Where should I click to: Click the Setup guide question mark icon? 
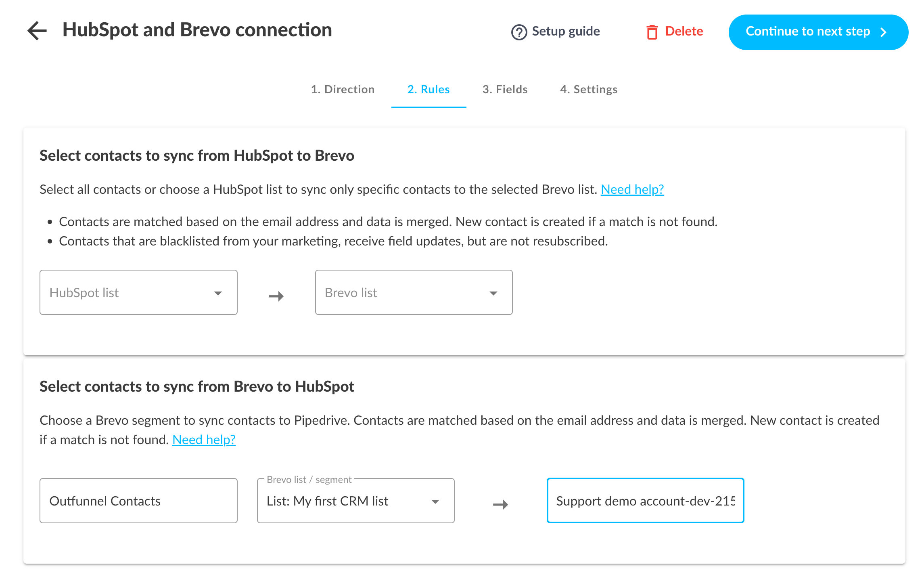519,32
